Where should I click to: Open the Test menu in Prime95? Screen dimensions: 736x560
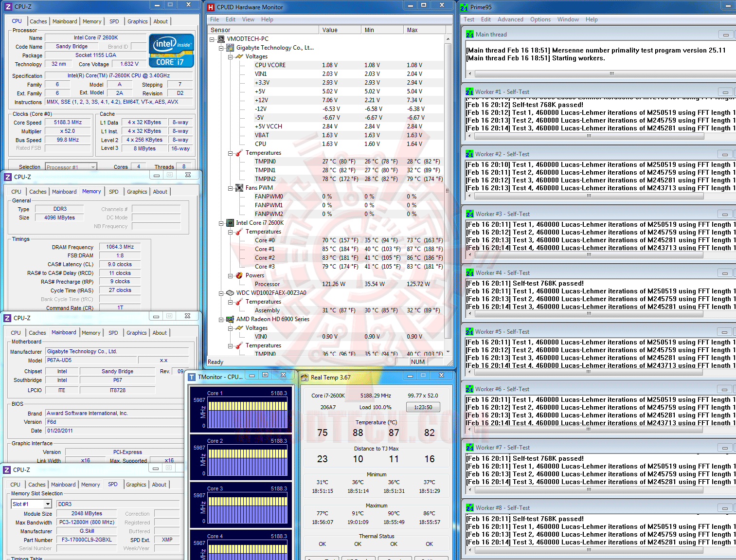point(469,19)
